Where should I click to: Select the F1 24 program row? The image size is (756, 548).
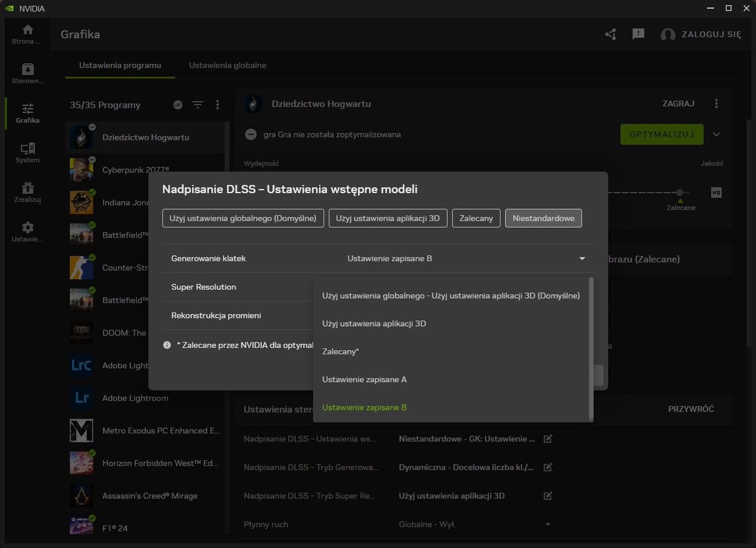pyautogui.click(x=145, y=528)
